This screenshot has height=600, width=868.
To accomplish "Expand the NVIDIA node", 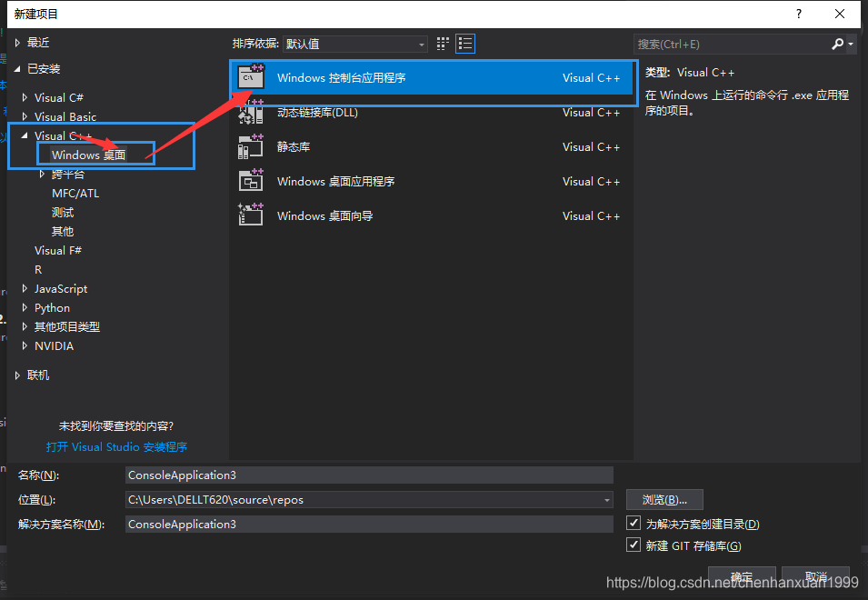I will pyautogui.click(x=25, y=345).
